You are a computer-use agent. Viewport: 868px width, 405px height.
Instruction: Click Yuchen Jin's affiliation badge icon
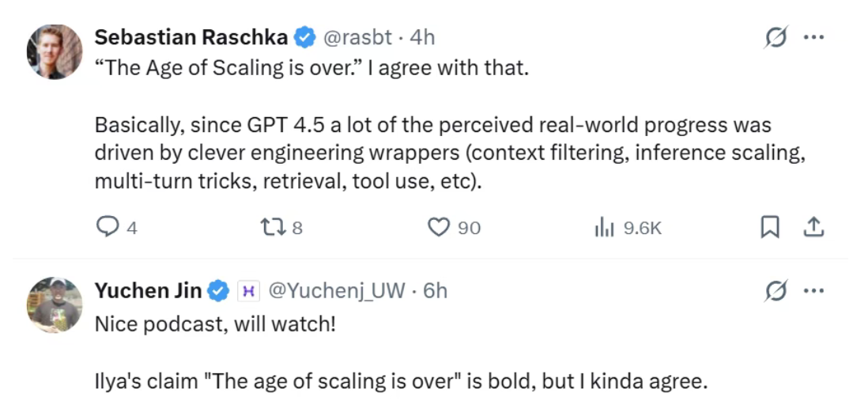(247, 291)
